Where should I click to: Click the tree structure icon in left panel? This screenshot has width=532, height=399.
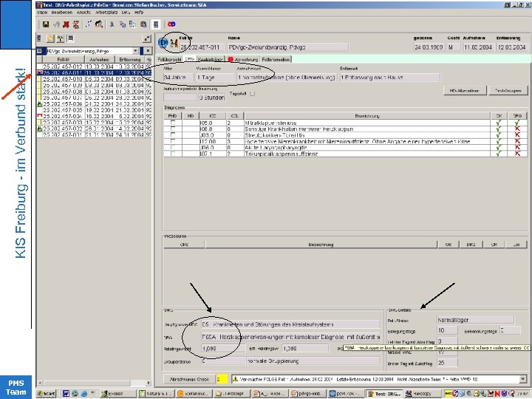point(61,38)
